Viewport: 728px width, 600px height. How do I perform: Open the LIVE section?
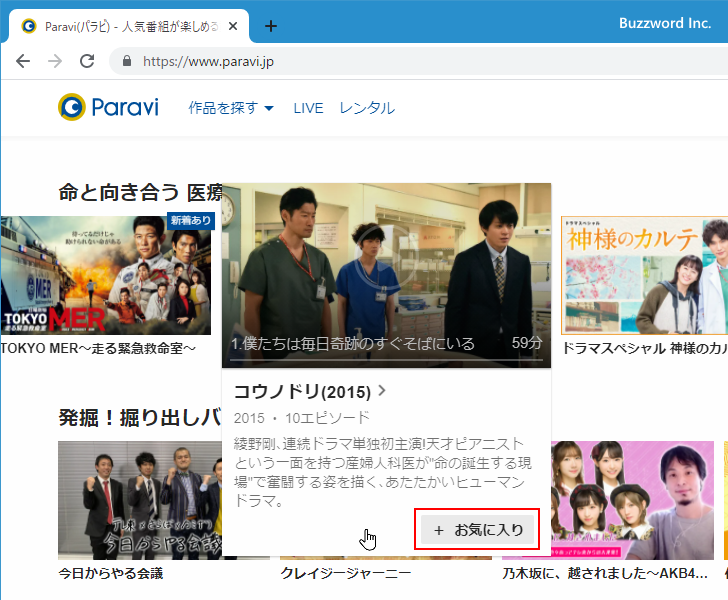(308, 108)
